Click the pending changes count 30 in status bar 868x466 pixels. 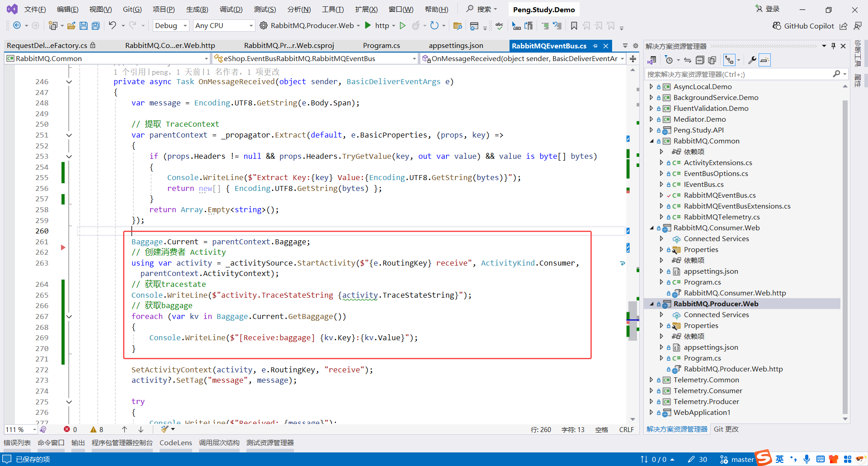click(698, 460)
